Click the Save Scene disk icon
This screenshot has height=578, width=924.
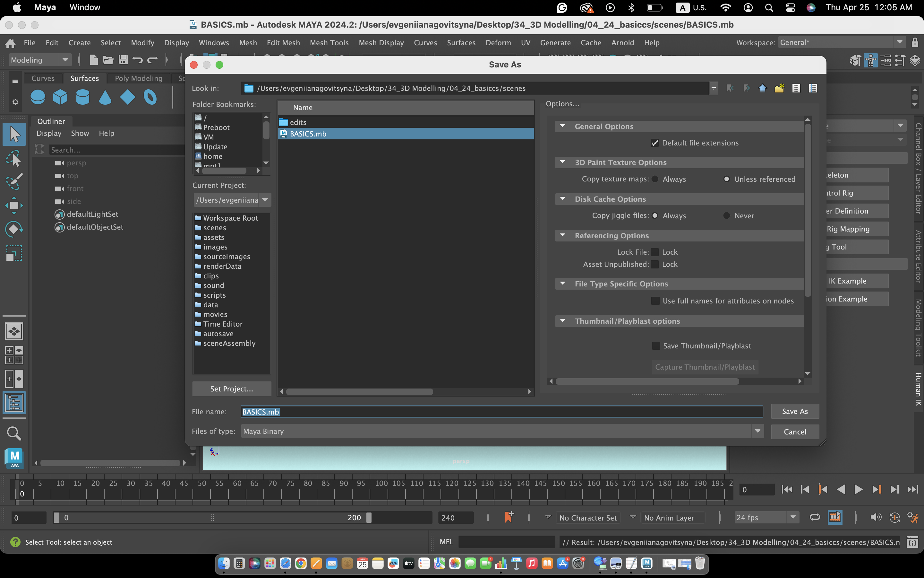(123, 60)
